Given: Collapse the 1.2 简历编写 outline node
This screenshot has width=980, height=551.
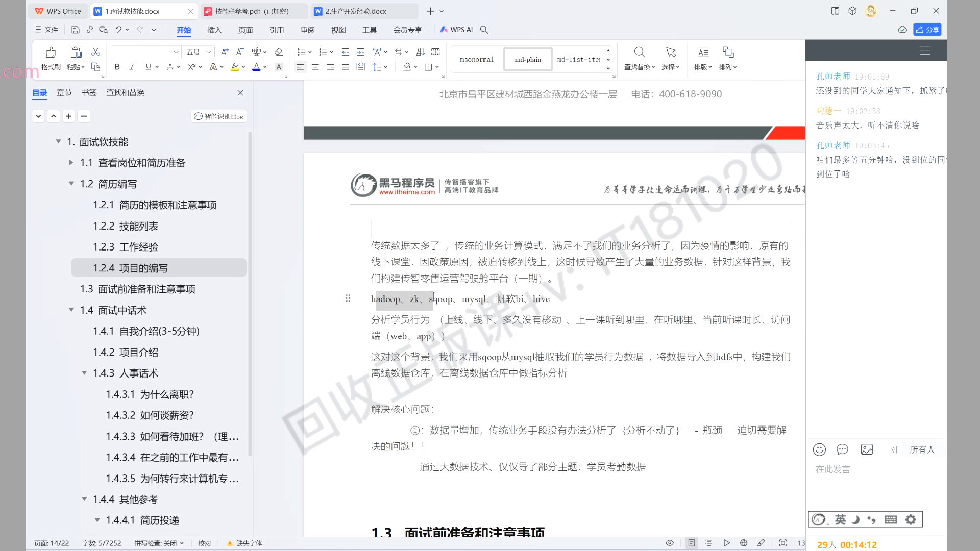Looking at the screenshot, I should 71,184.
